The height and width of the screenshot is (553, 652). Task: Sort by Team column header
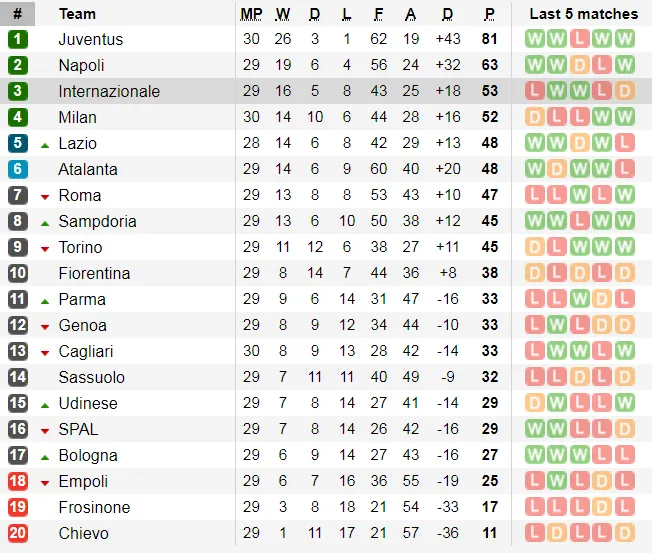point(78,14)
